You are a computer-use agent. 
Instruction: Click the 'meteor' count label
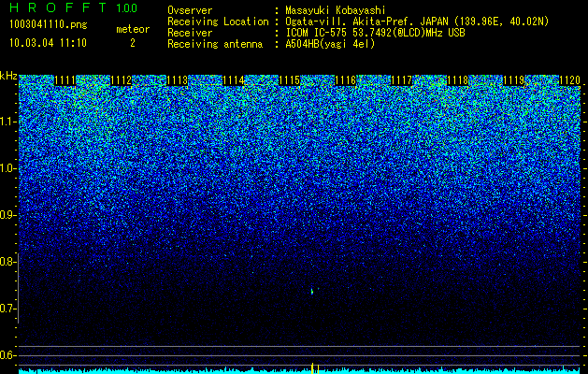tap(133, 29)
